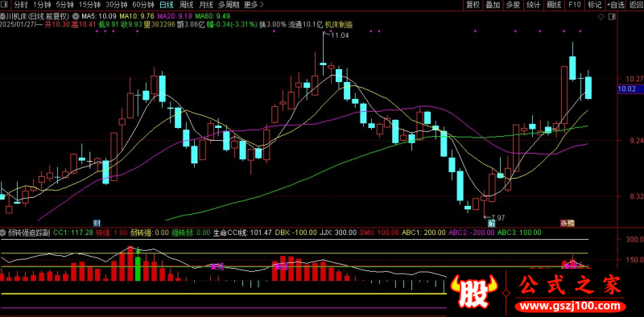Open the 弱转强追踪副 indicator dropdown arrow
Screen dimensions: 644x317
[x=3, y=233]
